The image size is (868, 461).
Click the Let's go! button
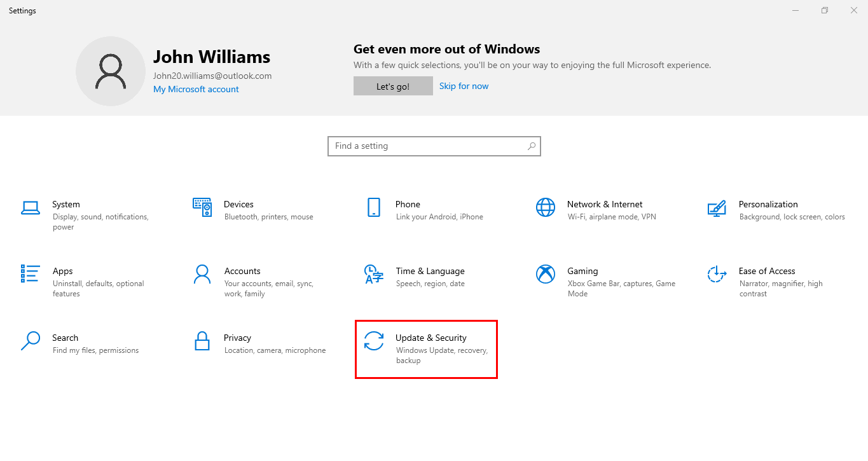coord(393,86)
